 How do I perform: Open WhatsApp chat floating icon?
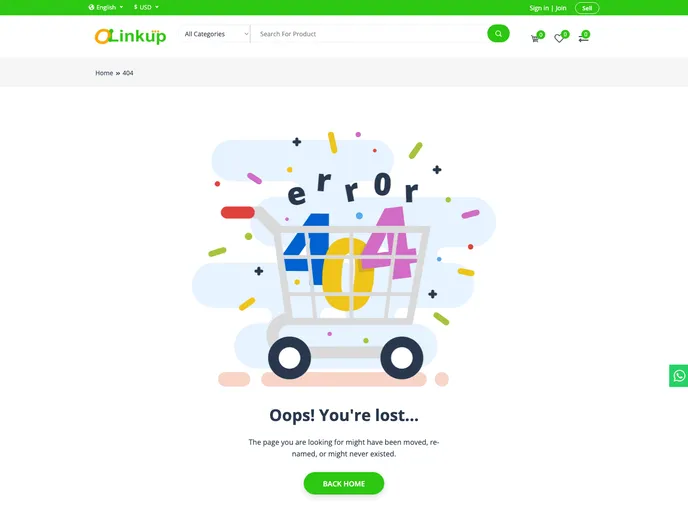click(679, 376)
